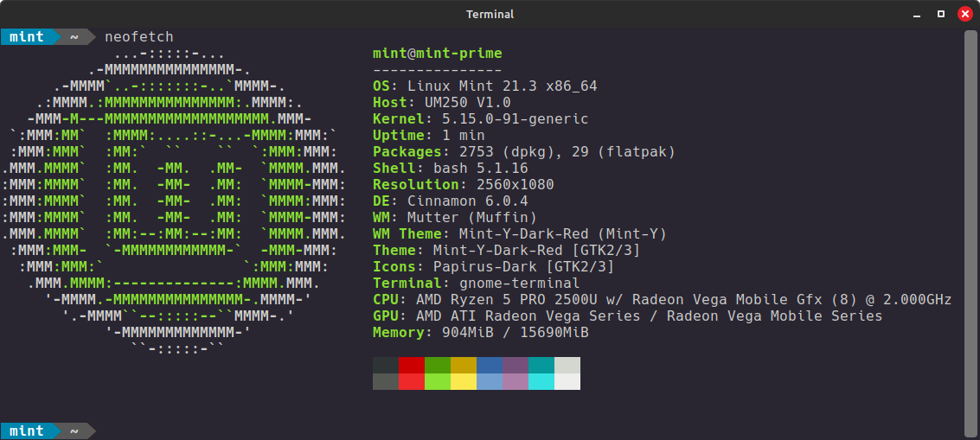Click the light blue color block

490,381
